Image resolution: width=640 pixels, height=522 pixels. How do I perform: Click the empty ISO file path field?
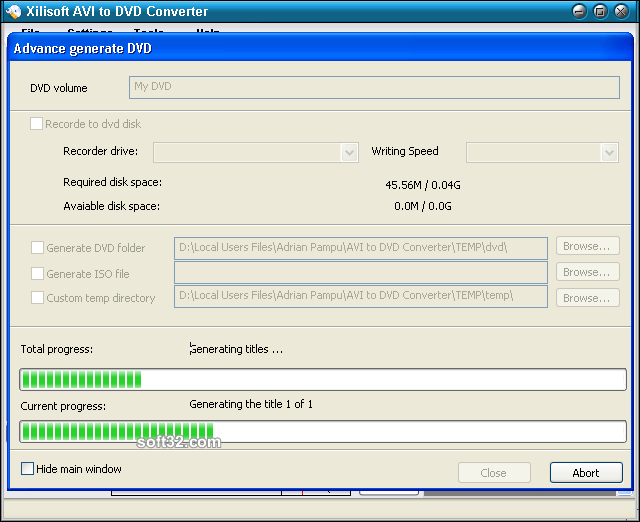point(361,273)
